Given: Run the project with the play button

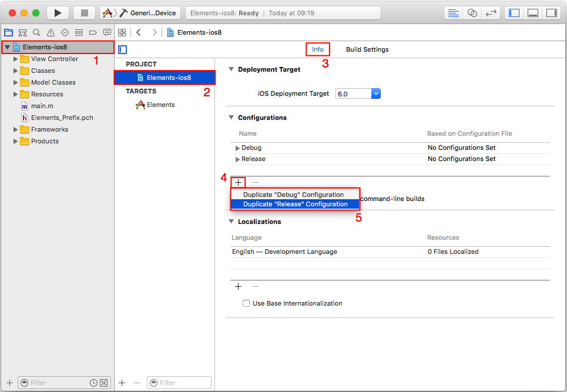Looking at the screenshot, I should [57, 12].
